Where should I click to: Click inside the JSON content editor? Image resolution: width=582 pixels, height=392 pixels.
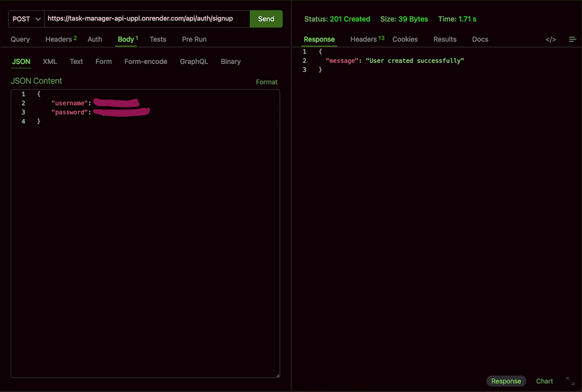pos(145,233)
